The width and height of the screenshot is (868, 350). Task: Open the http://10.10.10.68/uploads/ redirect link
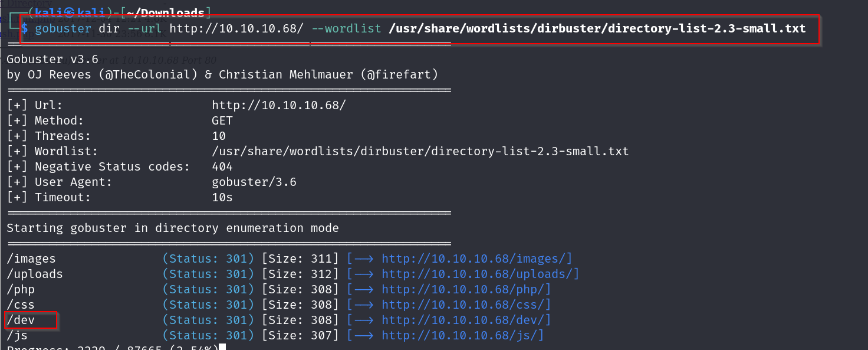click(x=480, y=274)
